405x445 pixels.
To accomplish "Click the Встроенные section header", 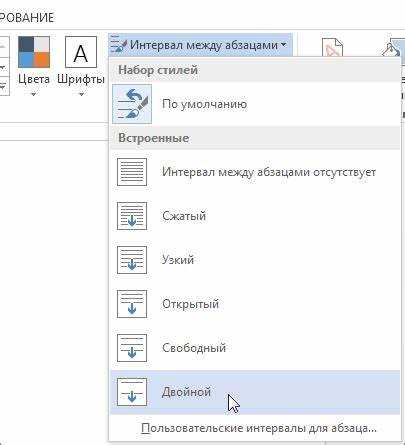I will (255, 138).
